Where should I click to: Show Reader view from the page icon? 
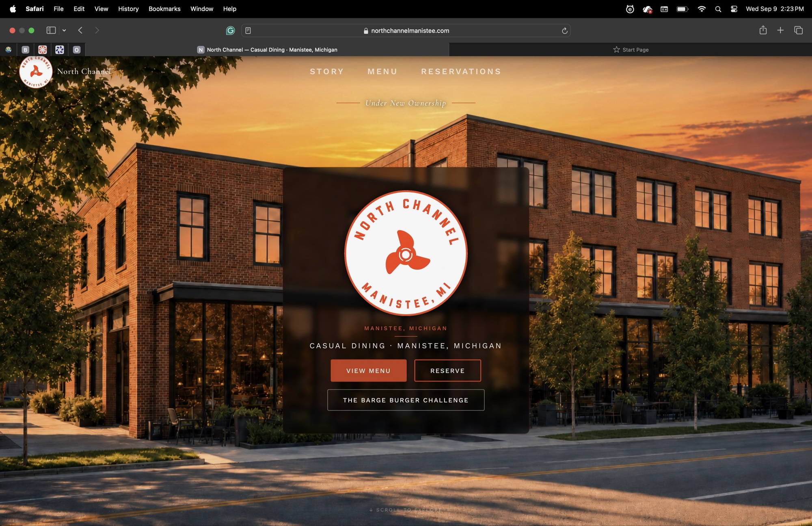248,30
